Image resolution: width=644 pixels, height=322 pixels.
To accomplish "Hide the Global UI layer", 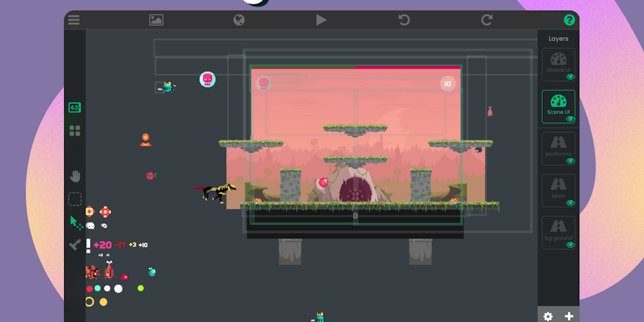I will 570,77.
